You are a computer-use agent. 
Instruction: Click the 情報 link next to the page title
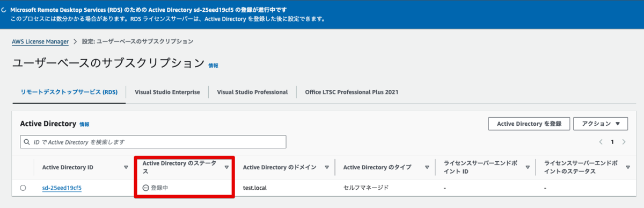click(213, 66)
